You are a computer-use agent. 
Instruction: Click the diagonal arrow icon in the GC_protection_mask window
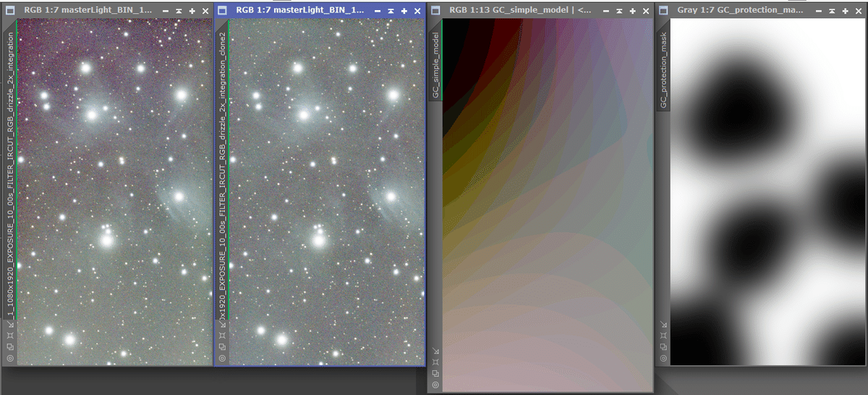pyautogui.click(x=663, y=325)
